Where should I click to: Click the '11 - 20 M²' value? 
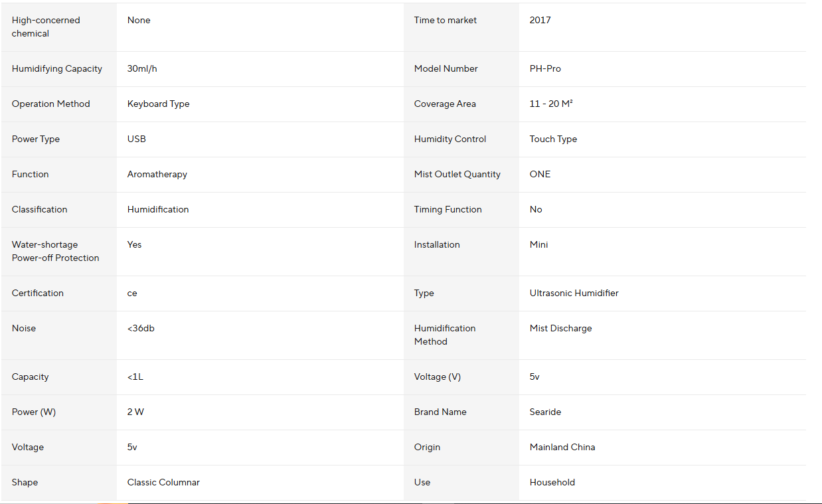[x=551, y=104]
